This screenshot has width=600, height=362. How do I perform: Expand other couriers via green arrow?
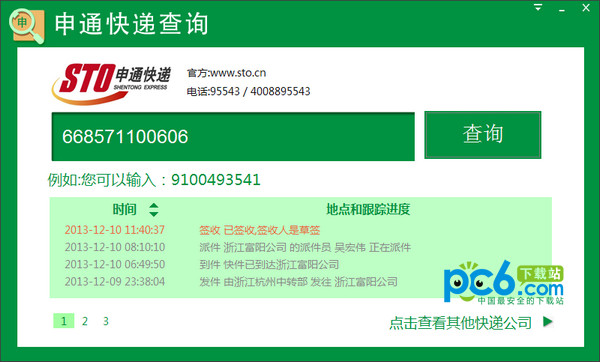(548, 321)
